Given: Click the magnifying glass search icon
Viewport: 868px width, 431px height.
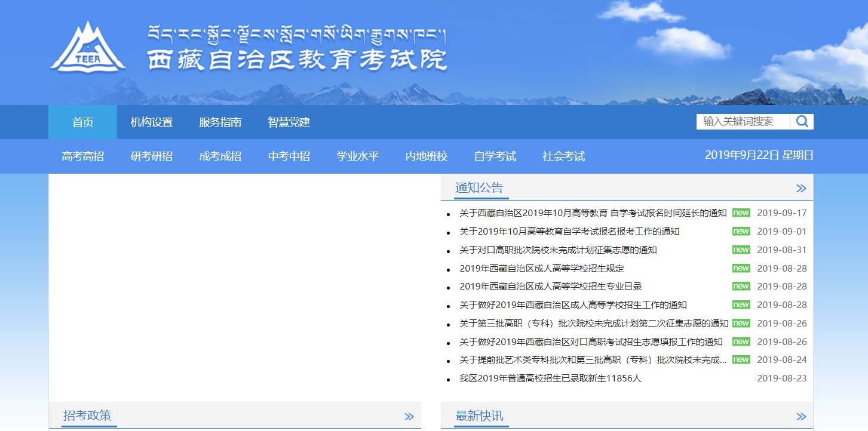Looking at the screenshot, I should coord(802,121).
